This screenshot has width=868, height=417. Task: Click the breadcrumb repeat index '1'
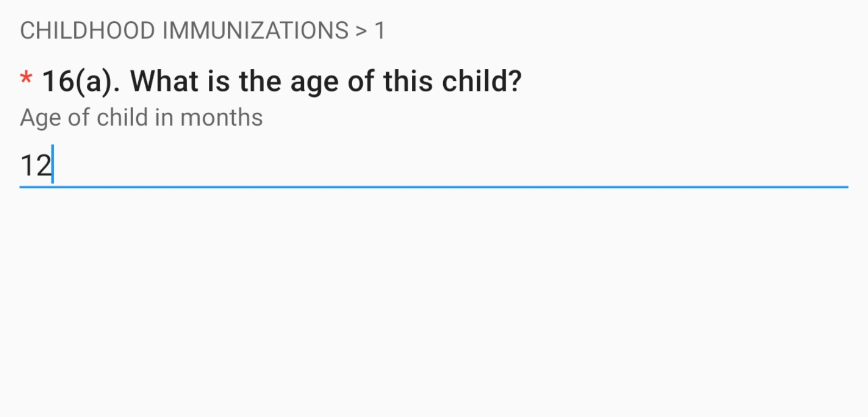[380, 31]
